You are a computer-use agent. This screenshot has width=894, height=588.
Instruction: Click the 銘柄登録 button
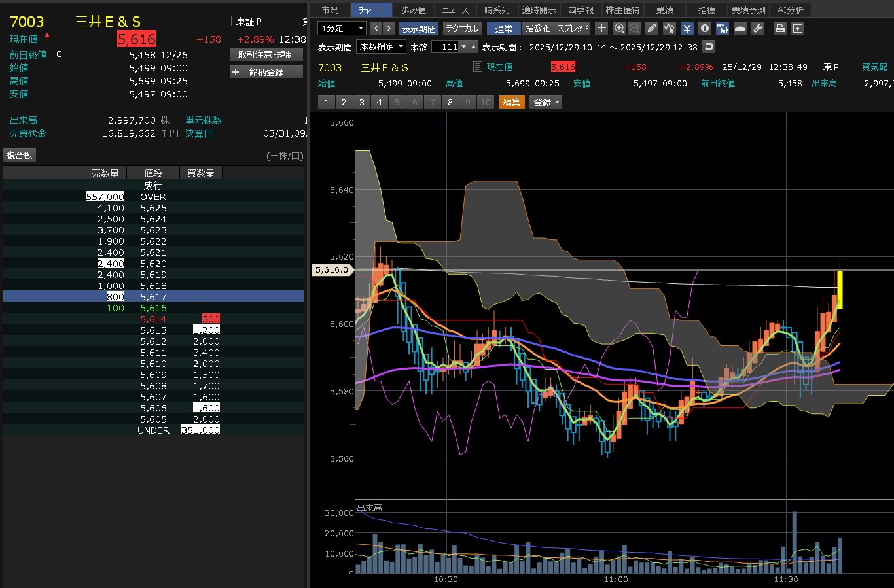point(266,72)
